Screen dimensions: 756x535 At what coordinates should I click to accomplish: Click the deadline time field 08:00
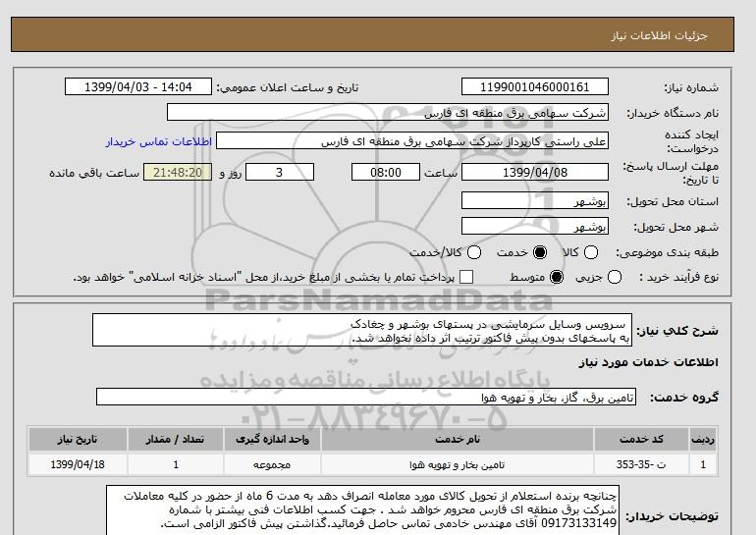coord(386,172)
